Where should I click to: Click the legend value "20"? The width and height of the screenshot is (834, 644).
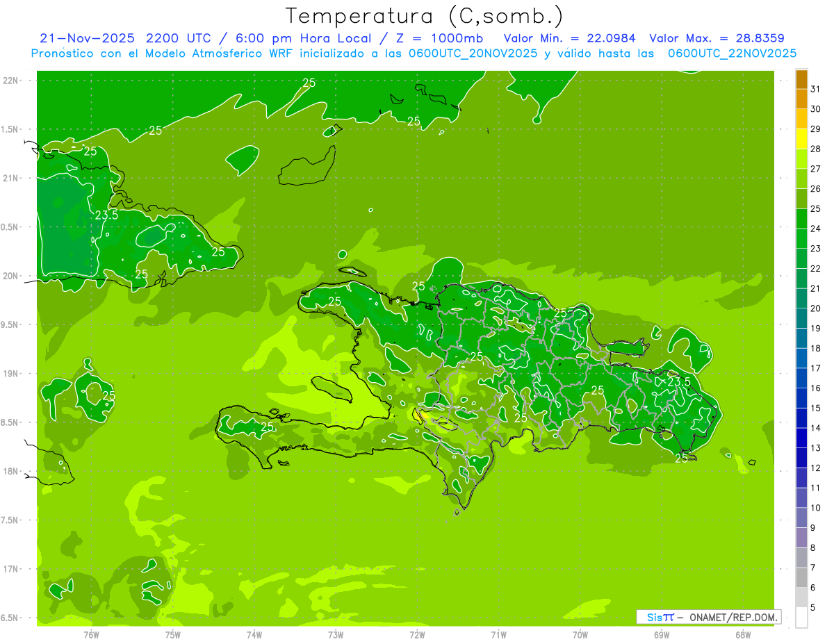(815, 308)
